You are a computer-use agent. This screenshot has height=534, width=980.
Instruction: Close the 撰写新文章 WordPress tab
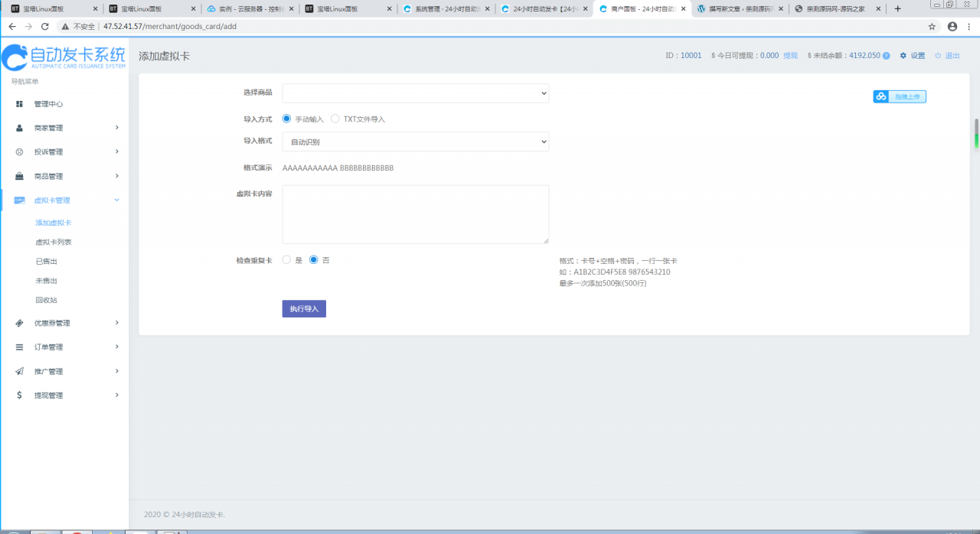[782, 8]
